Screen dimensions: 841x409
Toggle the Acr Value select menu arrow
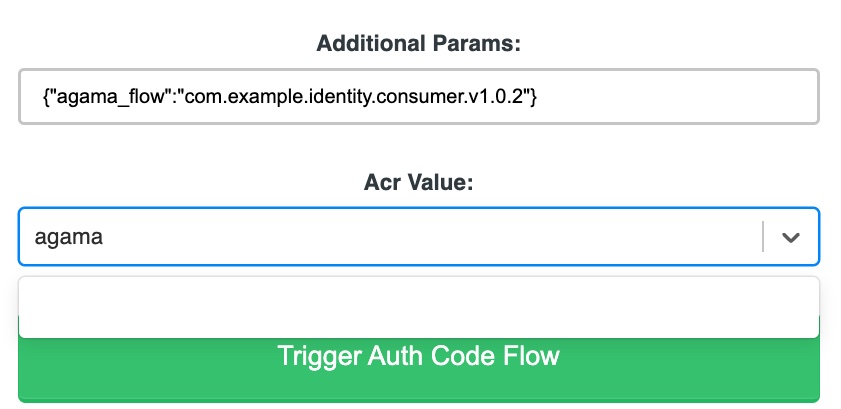(791, 237)
